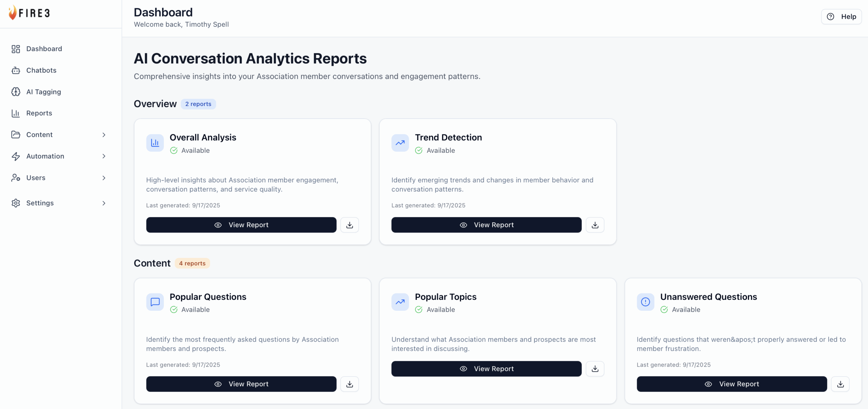Click the Content section heading
This screenshot has height=409, width=868.
[152, 263]
